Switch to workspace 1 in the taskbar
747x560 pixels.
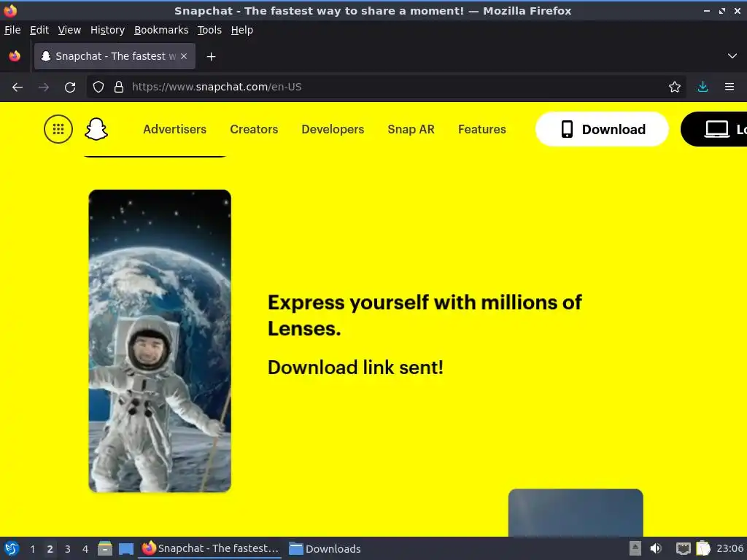pos(32,549)
